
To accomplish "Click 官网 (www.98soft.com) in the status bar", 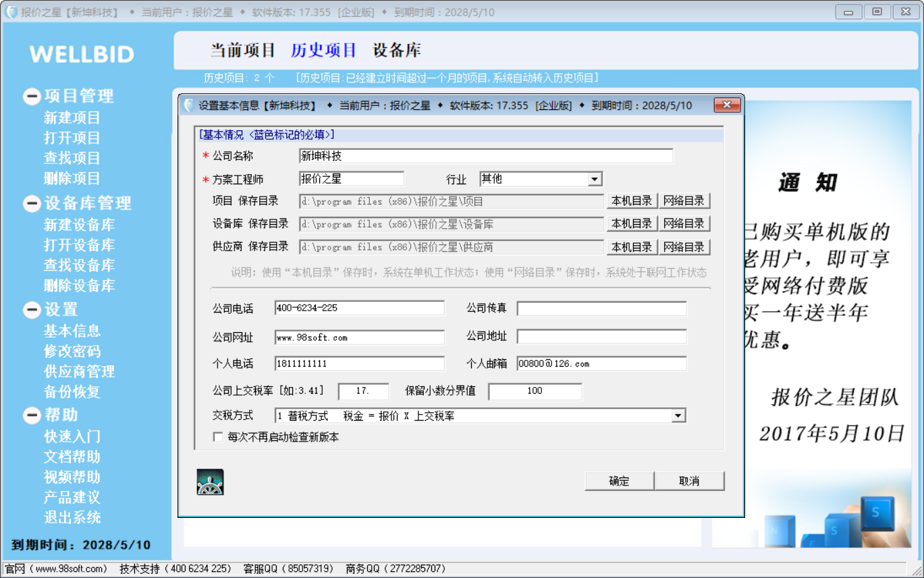I will 56,569.
